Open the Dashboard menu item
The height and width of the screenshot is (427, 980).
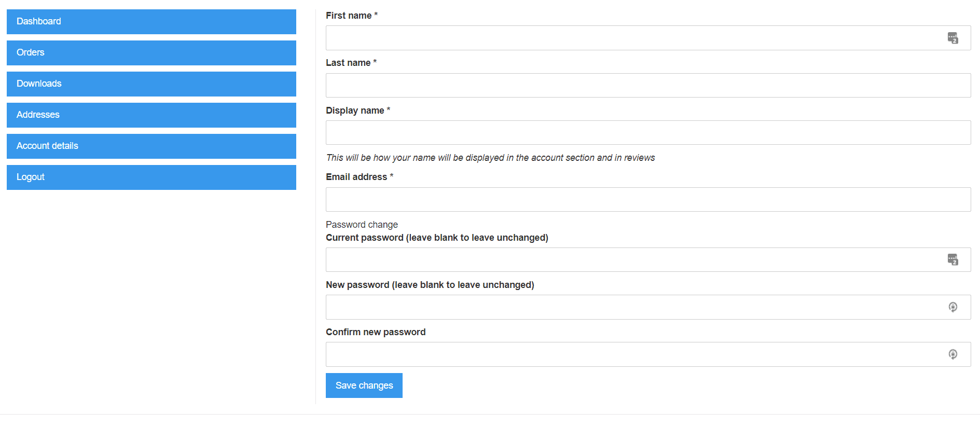click(151, 22)
